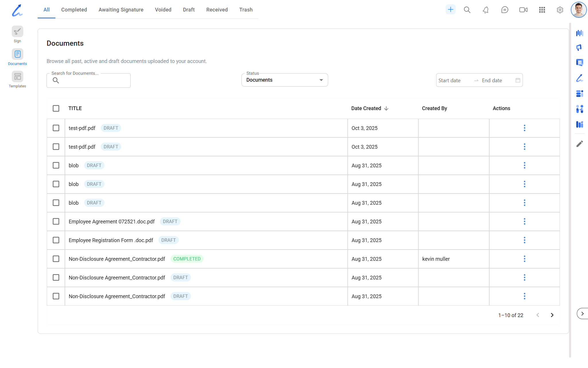
Task: Open the Sign section in the sidebar
Action: pyautogui.click(x=17, y=32)
